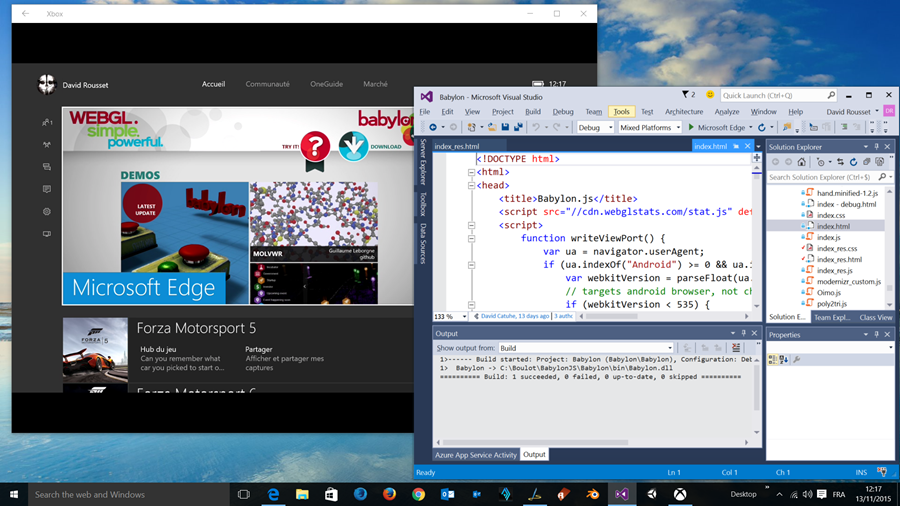Collapse the head tag code block
The height and width of the screenshot is (506, 900).
tap(470, 185)
